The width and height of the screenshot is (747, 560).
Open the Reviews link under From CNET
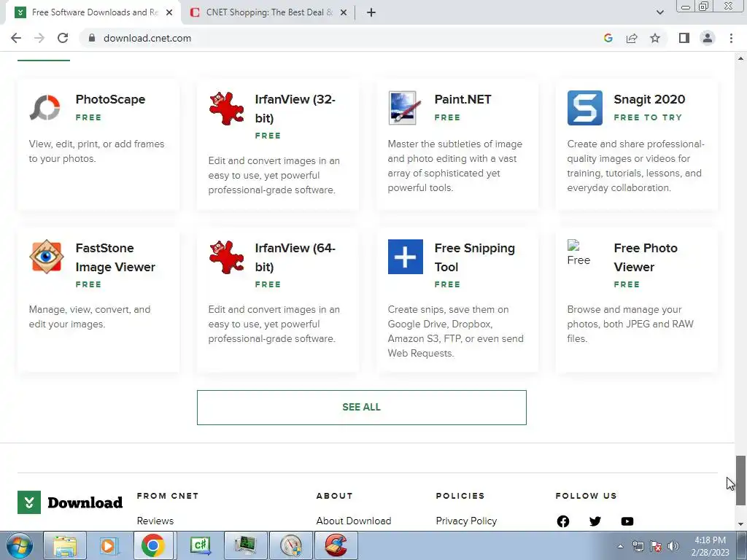[x=155, y=521]
